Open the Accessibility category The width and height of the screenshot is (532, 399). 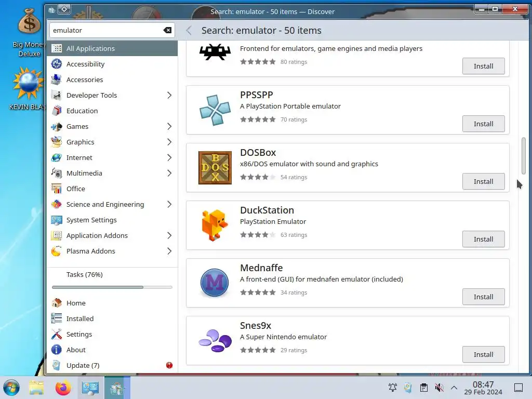(x=112, y=64)
